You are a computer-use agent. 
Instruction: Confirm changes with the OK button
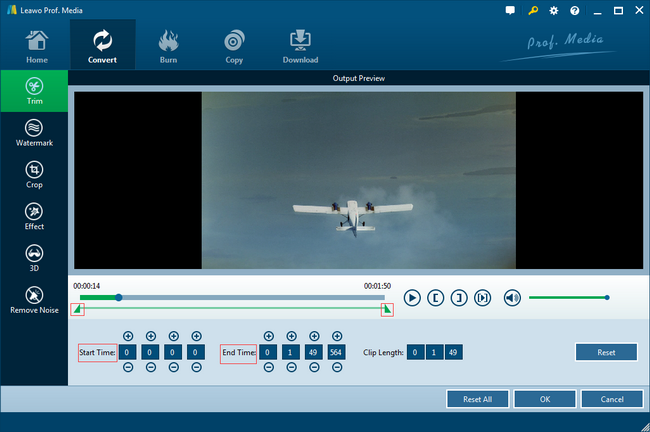point(544,399)
